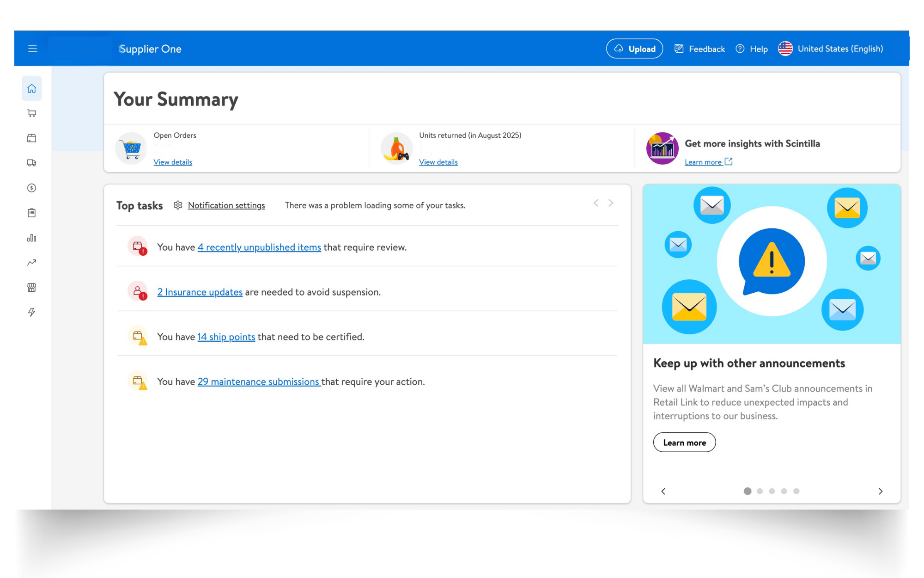The image size is (924, 578).
Task: Go back with announcements carousel left chevron
Action: pyautogui.click(x=663, y=491)
